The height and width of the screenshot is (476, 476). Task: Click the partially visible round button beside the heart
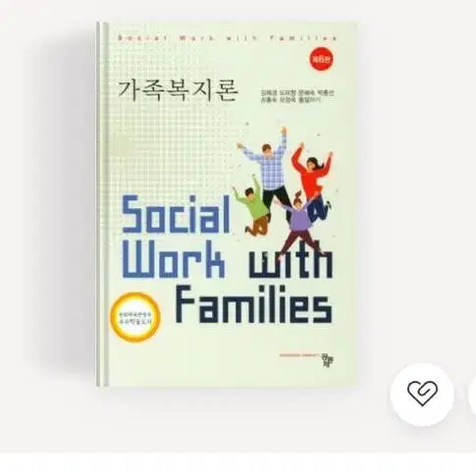point(472,394)
